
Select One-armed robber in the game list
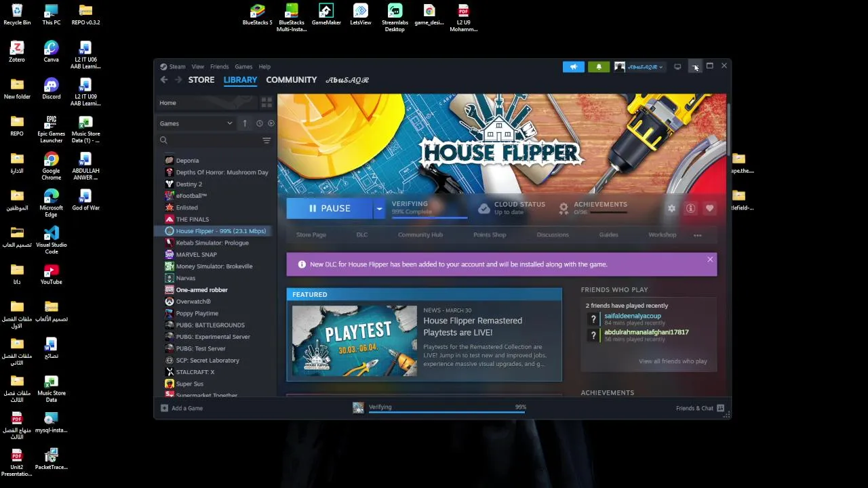(x=201, y=290)
